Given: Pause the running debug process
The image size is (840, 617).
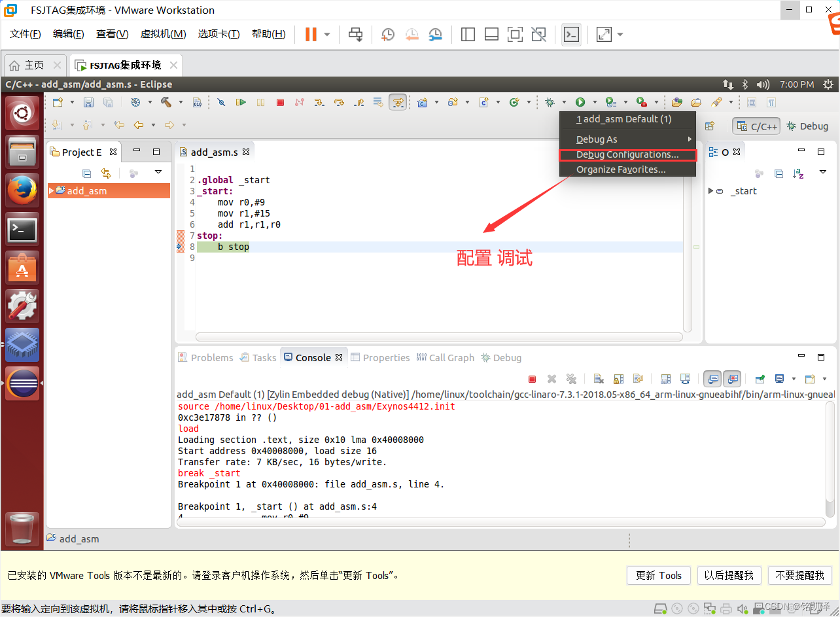Looking at the screenshot, I should 260,103.
